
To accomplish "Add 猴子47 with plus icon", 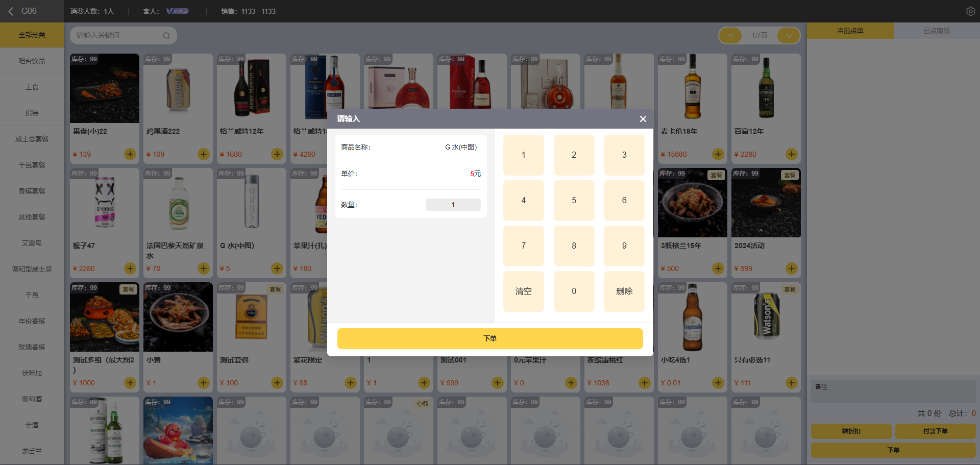I will pyautogui.click(x=130, y=268).
